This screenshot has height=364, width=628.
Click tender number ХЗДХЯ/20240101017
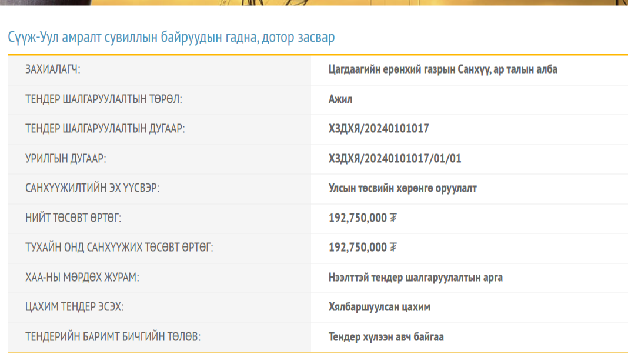click(x=379, y=129)
